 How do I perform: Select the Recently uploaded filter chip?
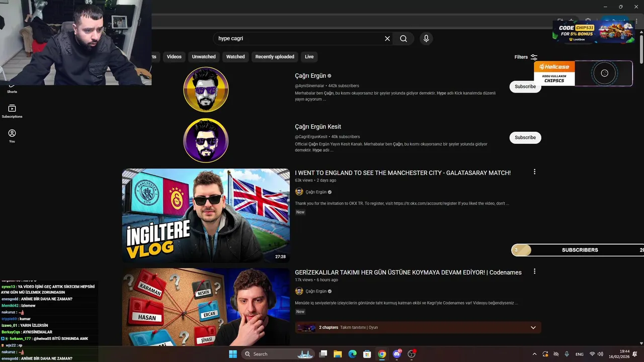point(275,57)
